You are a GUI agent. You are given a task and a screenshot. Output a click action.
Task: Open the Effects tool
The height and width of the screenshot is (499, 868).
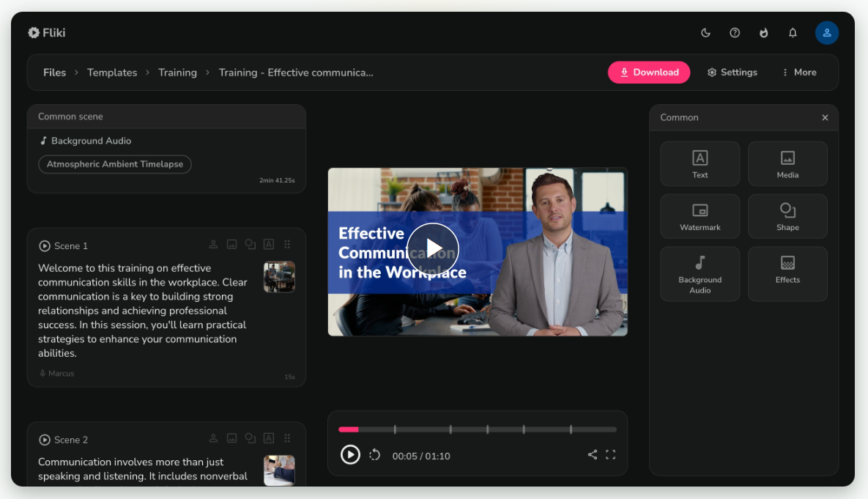[x=787, y=273]
